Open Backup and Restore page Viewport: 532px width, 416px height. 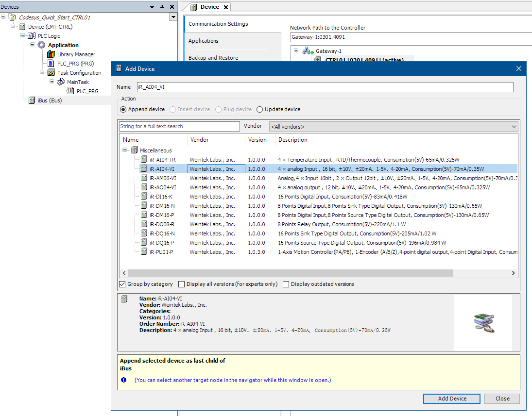[213, 58]
